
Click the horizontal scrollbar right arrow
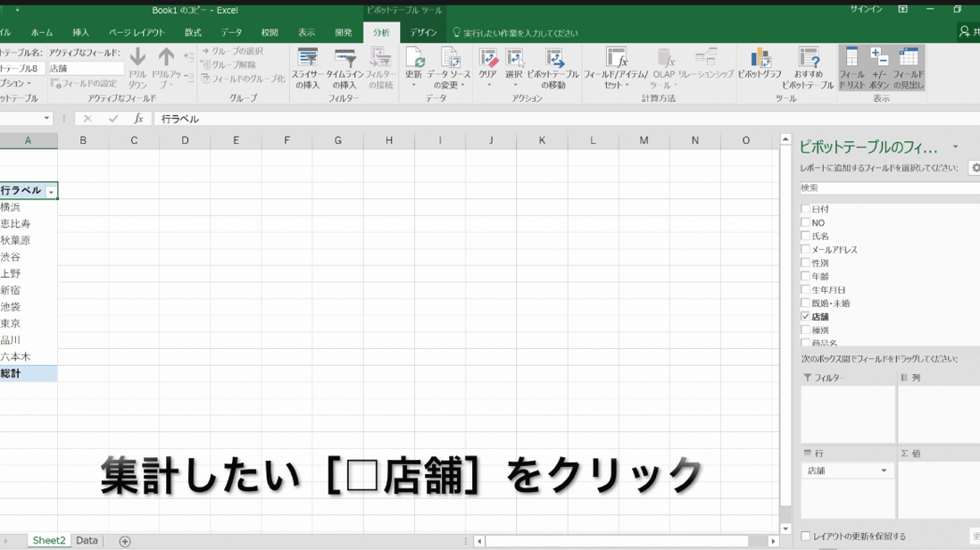pos(773,541)
